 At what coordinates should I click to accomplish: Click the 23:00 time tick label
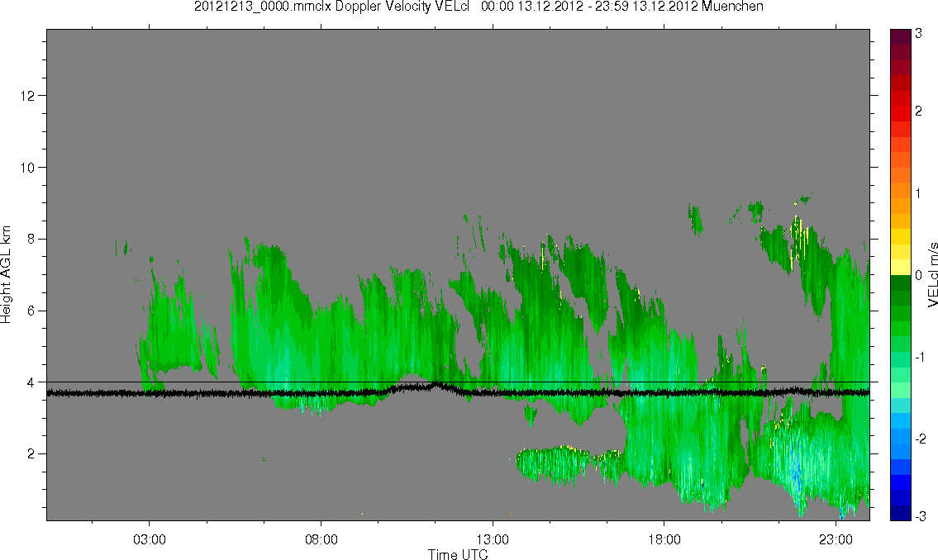[836, 539]
